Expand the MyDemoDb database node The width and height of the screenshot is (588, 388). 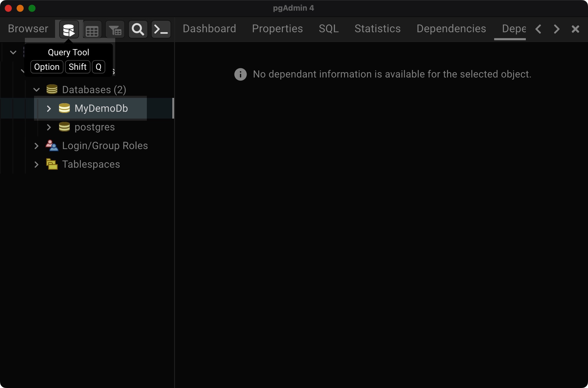49,109
